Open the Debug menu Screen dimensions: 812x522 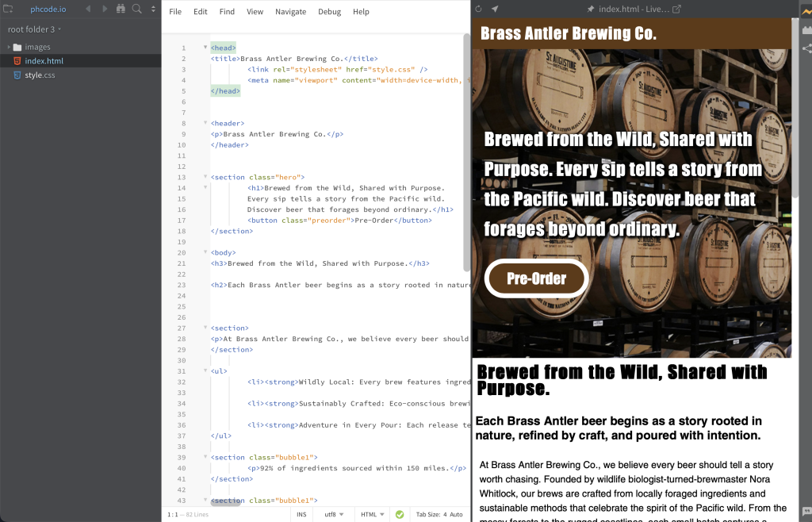point(329,12)
